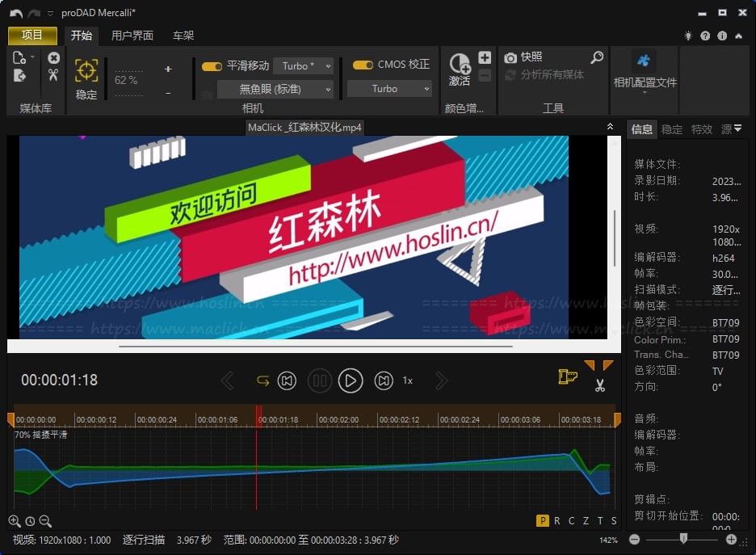Open the 源 panel dropdown
The height and width of the screenshot is (555, 756).
tap(732, 128)
